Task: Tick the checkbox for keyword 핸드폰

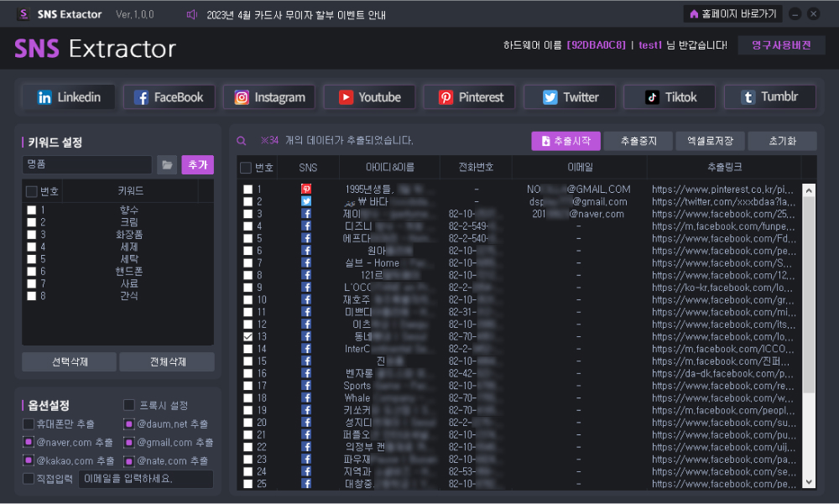Action: (32, 271)
